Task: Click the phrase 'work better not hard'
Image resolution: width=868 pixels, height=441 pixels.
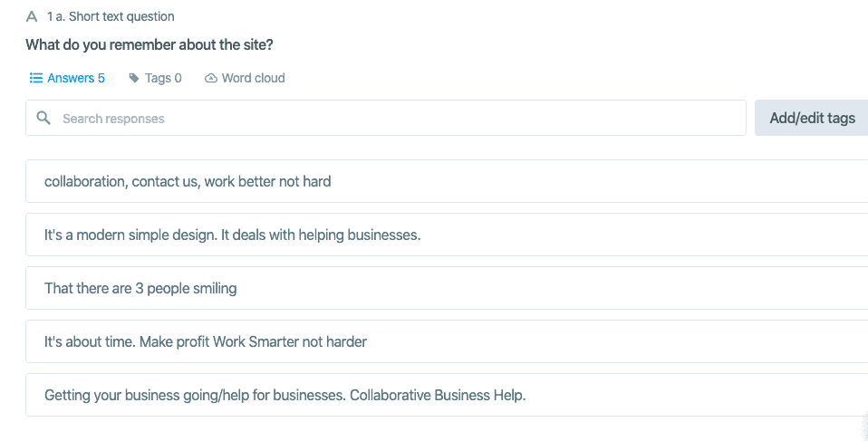Action: [268, 181]
